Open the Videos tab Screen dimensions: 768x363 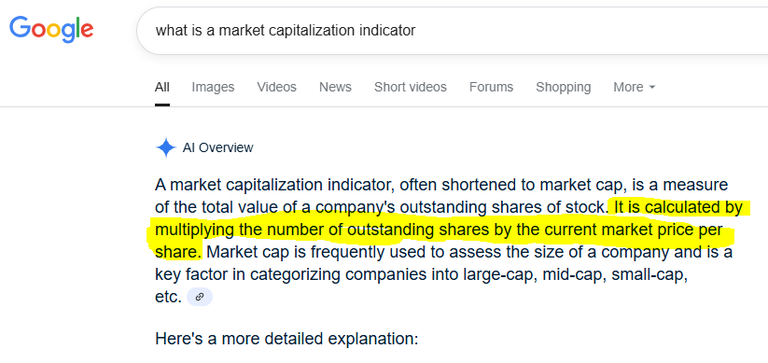pos(277,87)
